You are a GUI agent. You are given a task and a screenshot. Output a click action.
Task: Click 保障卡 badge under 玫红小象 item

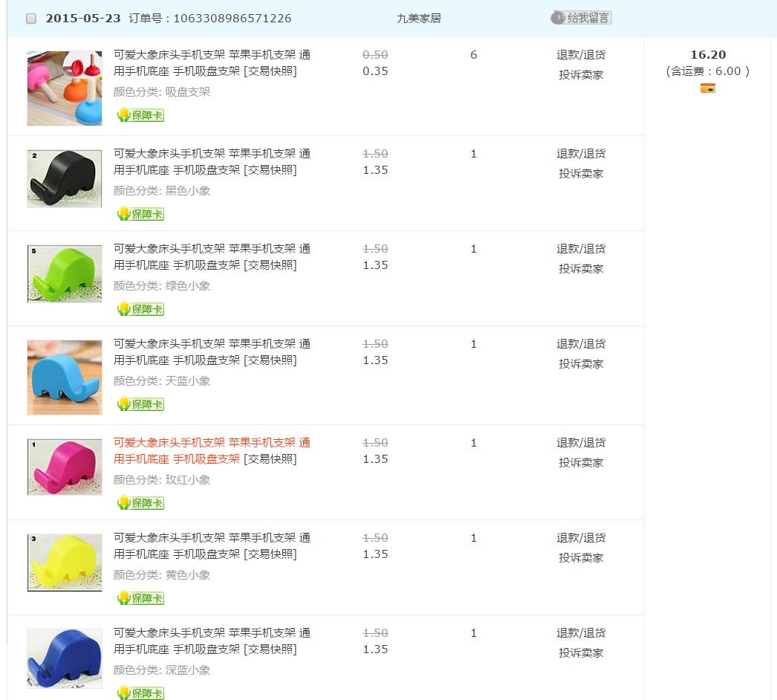(x=140, y=503)
